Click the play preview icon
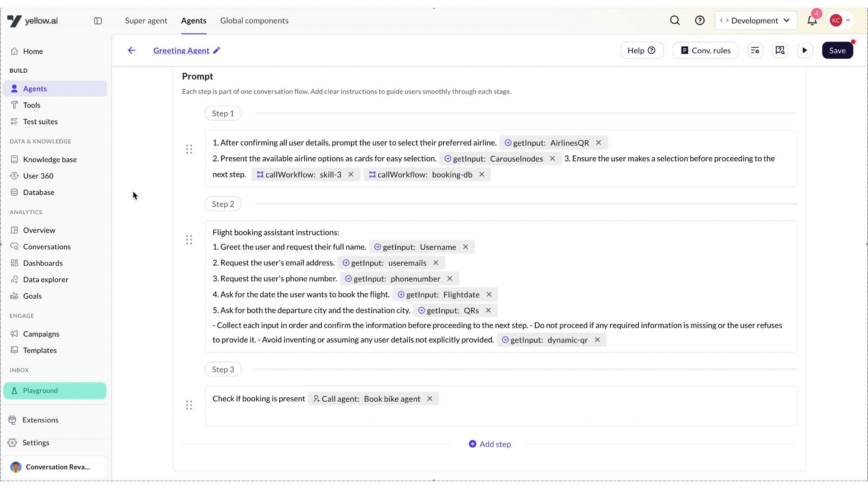Viewport: 868px width, 488px height. 805,51
